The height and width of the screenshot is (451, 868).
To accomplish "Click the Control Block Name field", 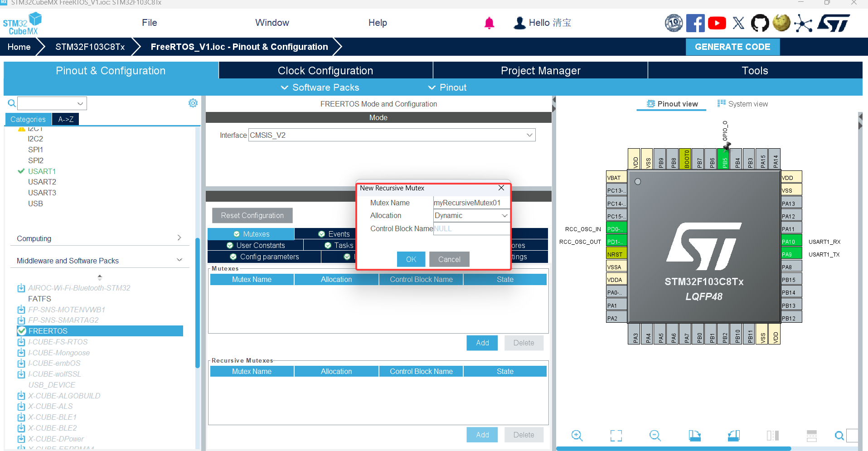I will click(x=471, y=228).
